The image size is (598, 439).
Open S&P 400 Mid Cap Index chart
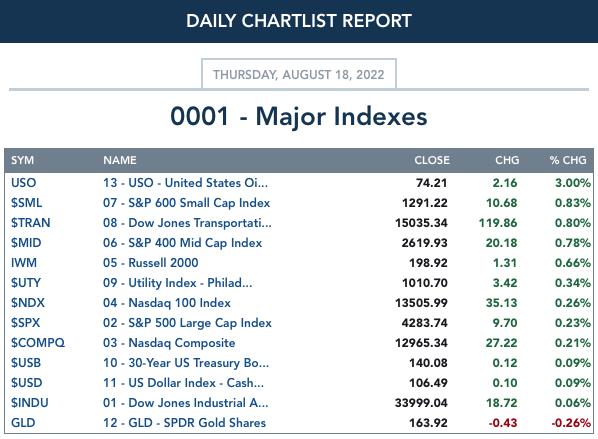pyautogui.click(x=182, y=243)
